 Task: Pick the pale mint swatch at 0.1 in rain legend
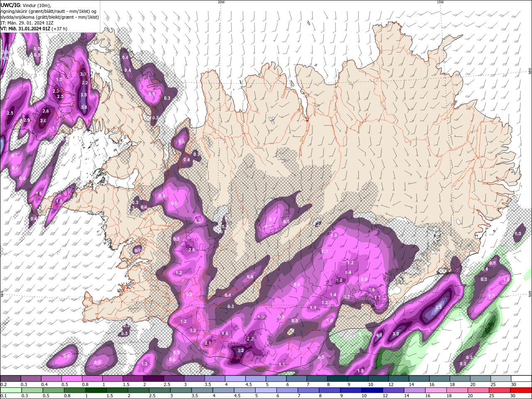pos(10,390)
